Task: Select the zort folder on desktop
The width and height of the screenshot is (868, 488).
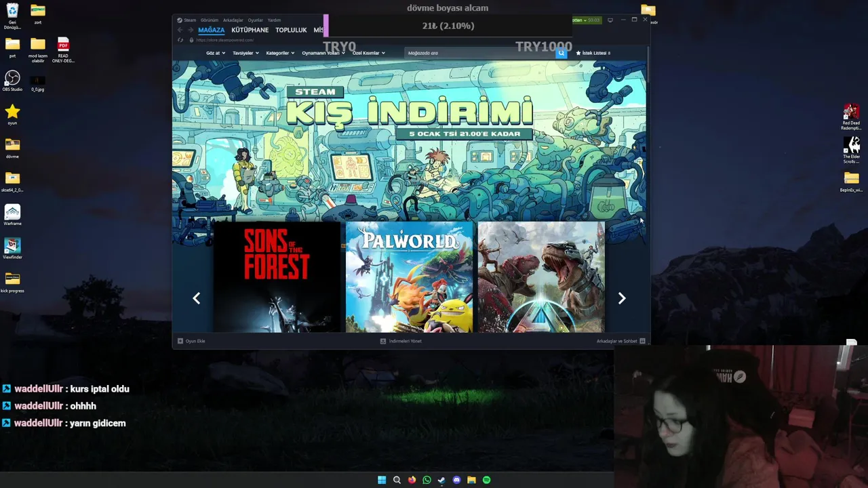Action: [38, 14]
